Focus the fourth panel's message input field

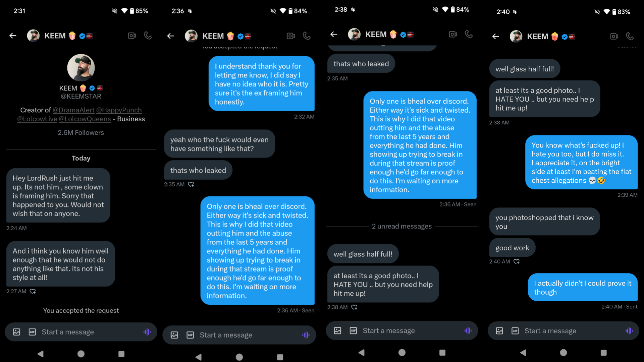[563, 331]
